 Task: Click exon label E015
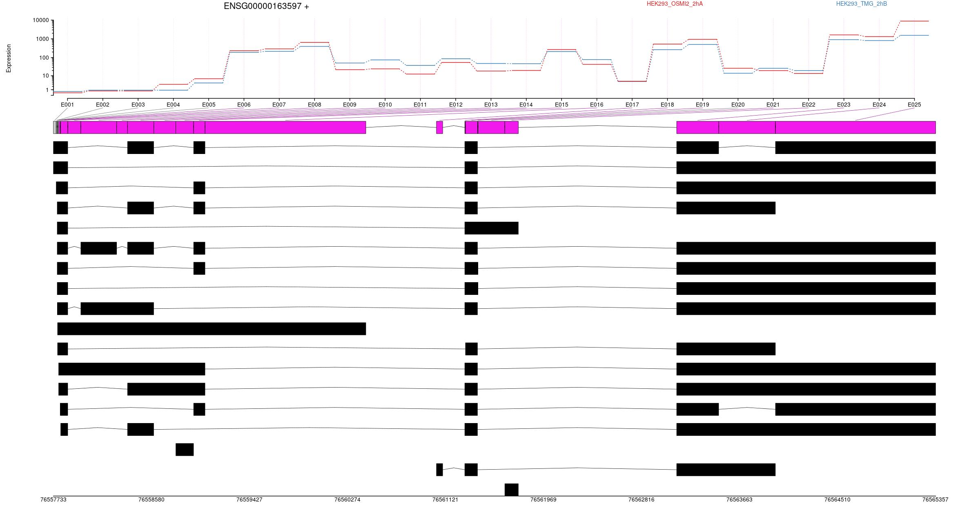(x=561, y=105)
